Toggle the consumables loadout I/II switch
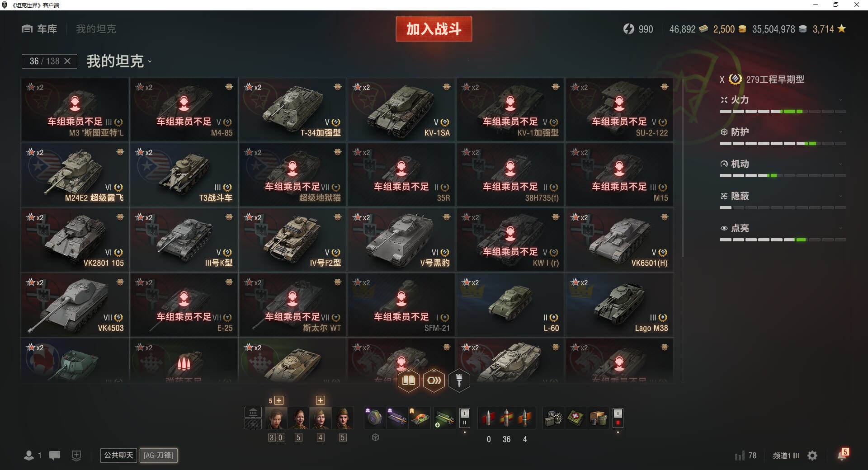This screenshot has width=868, height=470. [618, 418]
